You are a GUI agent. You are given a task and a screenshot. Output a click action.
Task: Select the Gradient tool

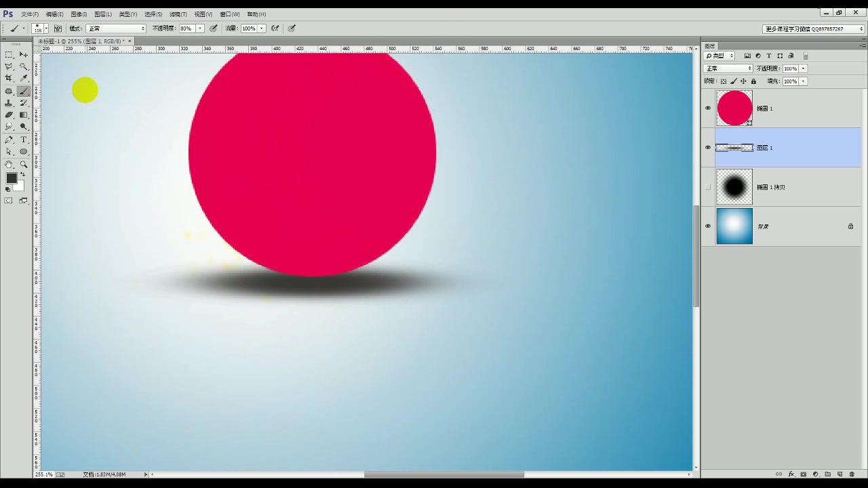click(23, 115)
